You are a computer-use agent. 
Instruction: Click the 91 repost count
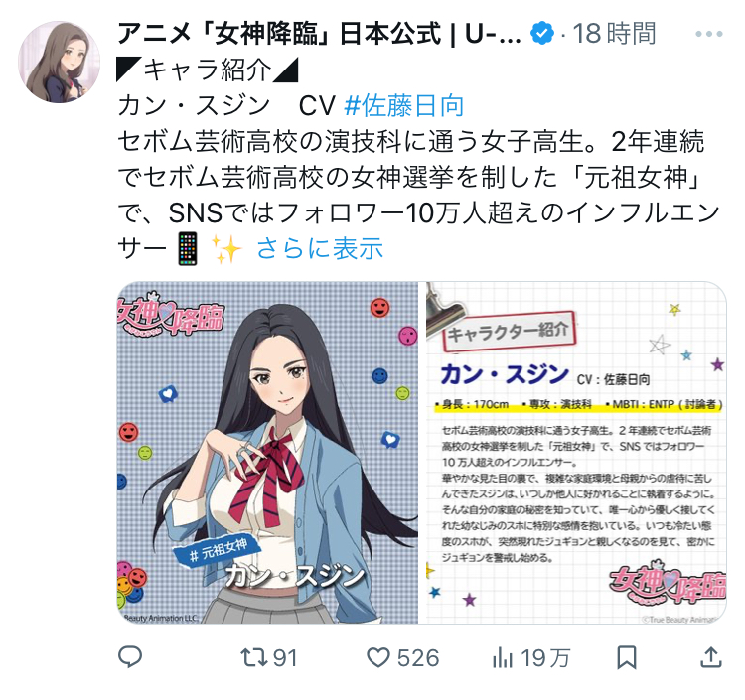[285, 658]
